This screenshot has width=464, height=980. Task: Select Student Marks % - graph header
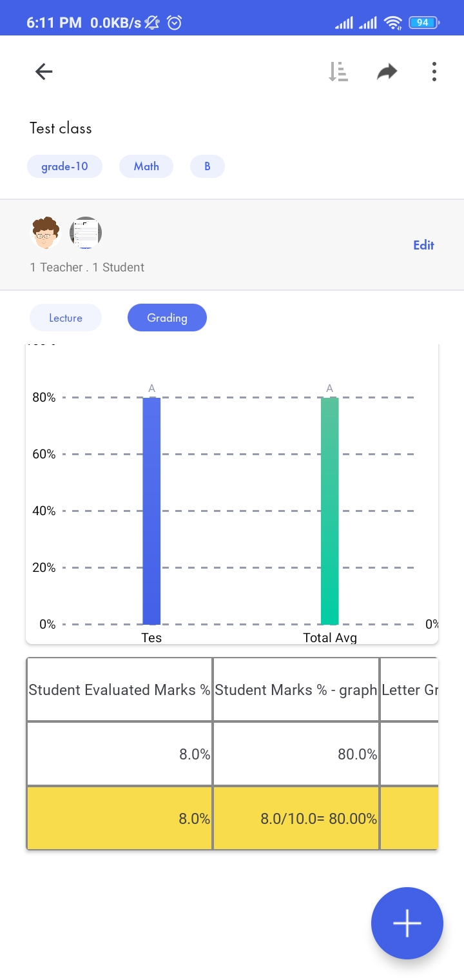pyautogui.click(x=296, y=690)
